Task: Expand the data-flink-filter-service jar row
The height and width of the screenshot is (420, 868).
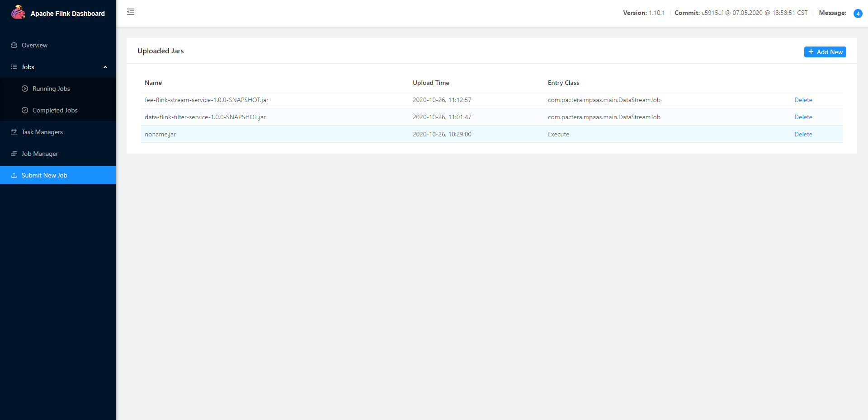Action: pyautogui.click(x=205, y=117)
